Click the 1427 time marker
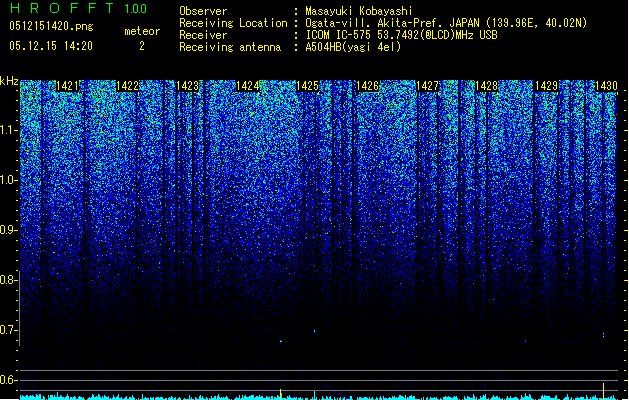The height and width of the screenshot is (400, 629). pyautogui.click(x=427, y=86)
